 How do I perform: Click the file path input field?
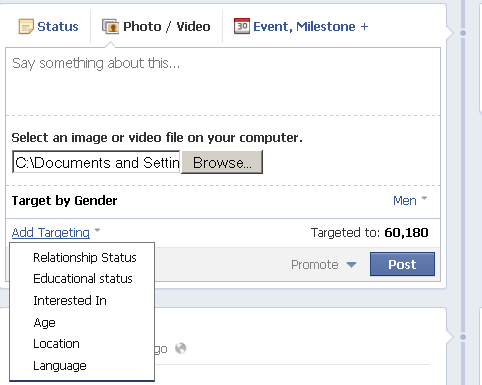tap(96, 162)
